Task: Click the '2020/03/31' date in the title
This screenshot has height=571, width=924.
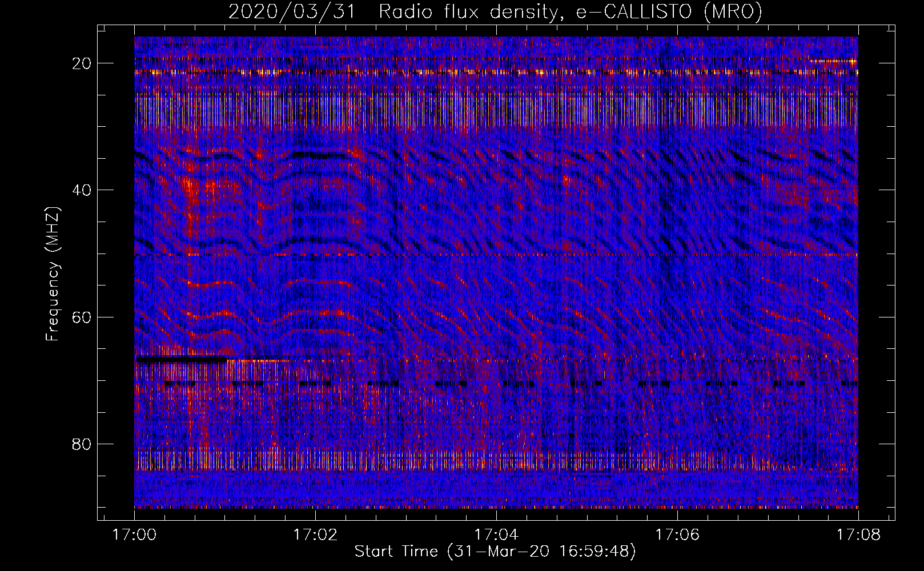Action: click(x=291, y=12)
